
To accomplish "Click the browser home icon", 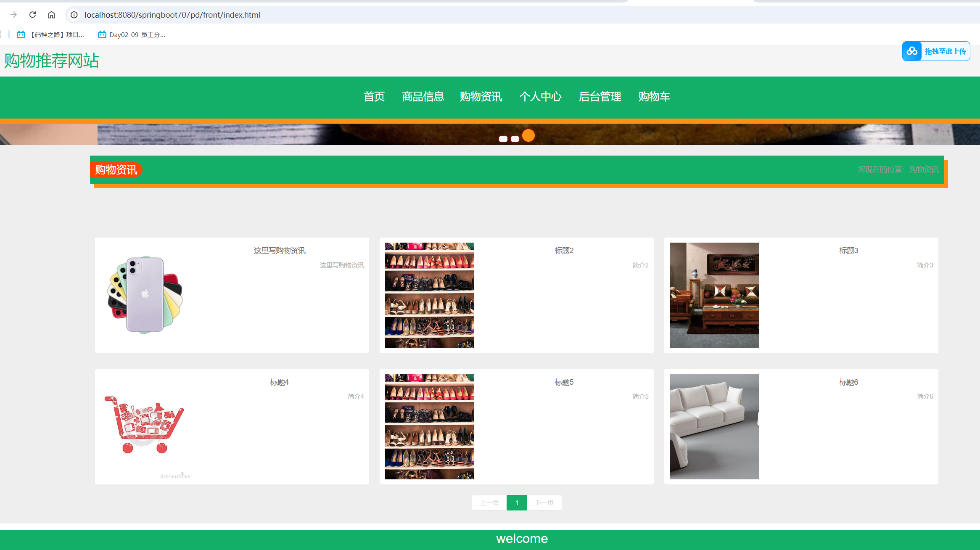I will pyautogui.click(x=51, y=15).
